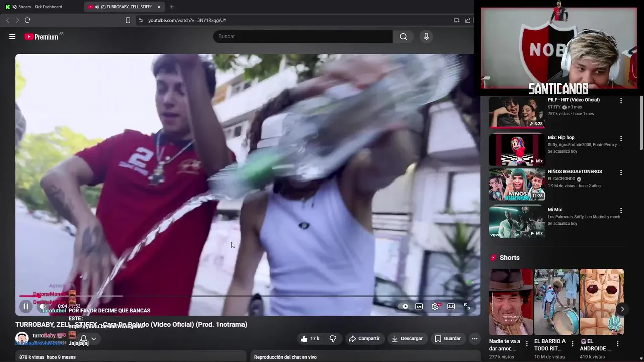
Task: Open options for PILF - HIT video
Action: [x=621, y=101]
